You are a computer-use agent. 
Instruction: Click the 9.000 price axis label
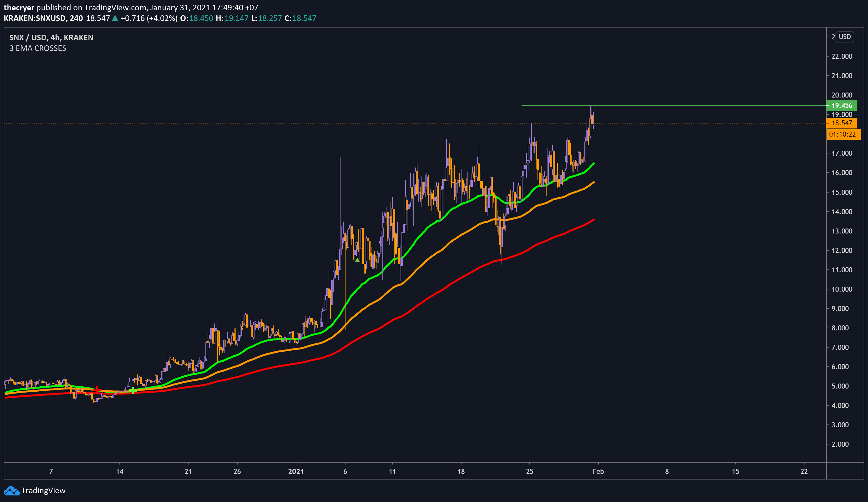coord(840,309)
